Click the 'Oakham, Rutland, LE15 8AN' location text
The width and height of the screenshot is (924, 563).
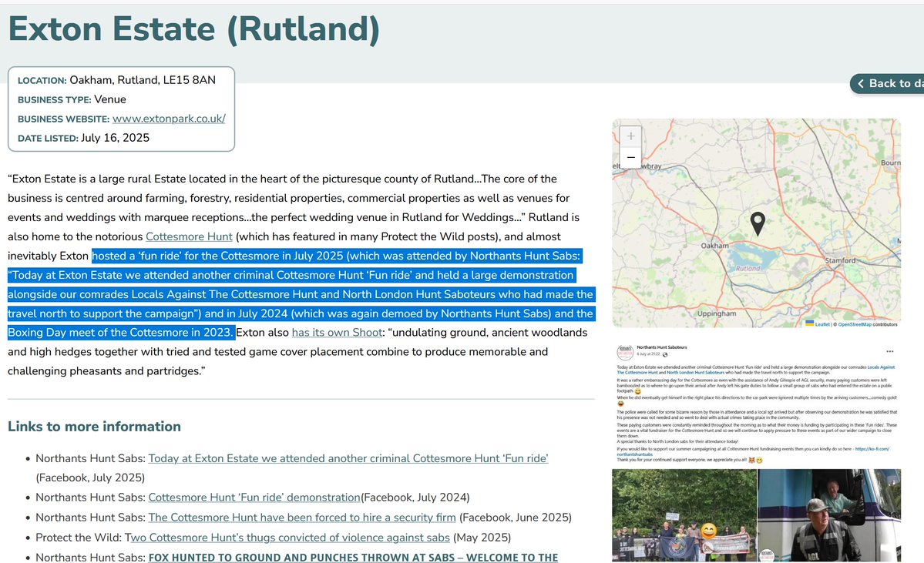pos(143,80)
